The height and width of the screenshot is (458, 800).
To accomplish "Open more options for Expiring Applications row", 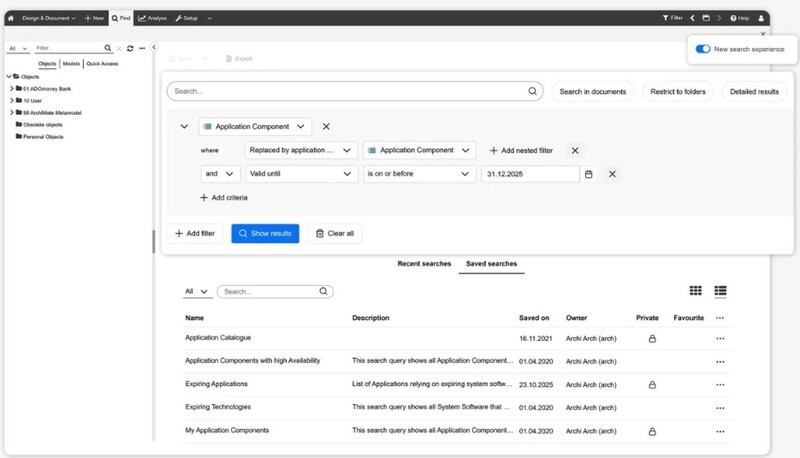I will (719, 384).
